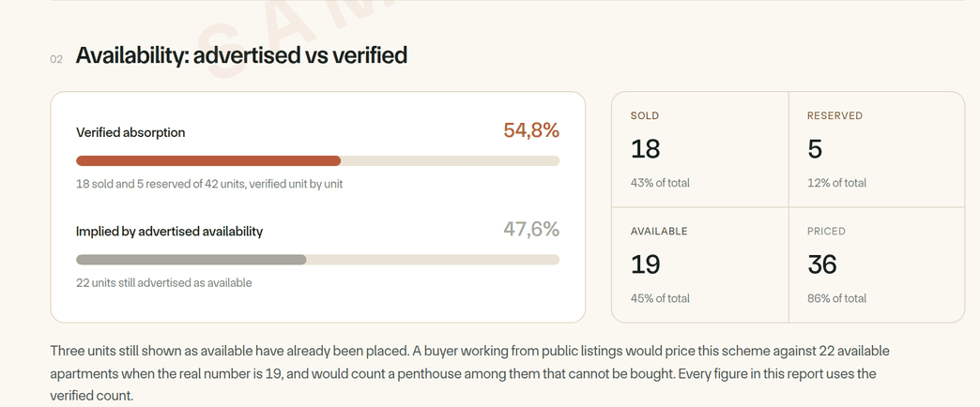Select the 47,6% implied absorption figure
Viewport: 980px width, 407px height.
click(530, 230)
